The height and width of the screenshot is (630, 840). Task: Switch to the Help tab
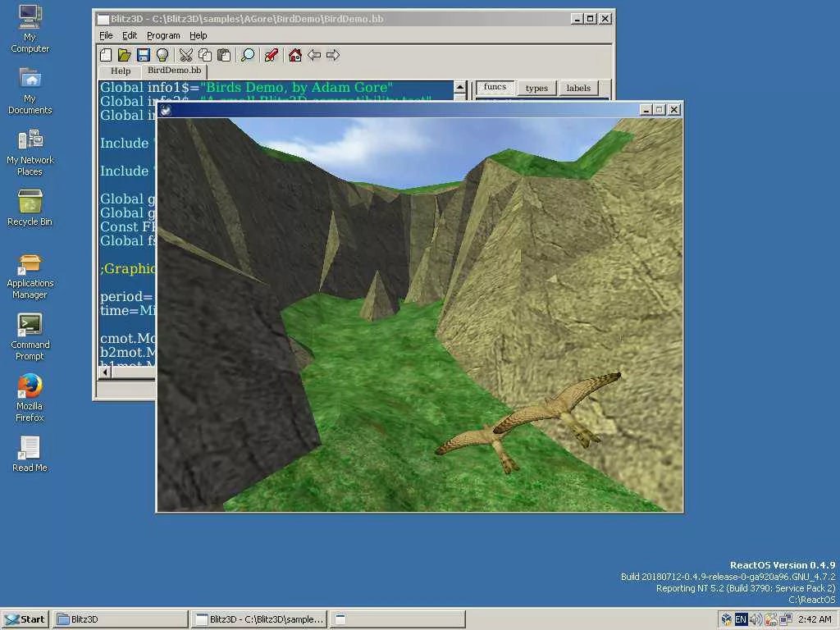point(121,71)
